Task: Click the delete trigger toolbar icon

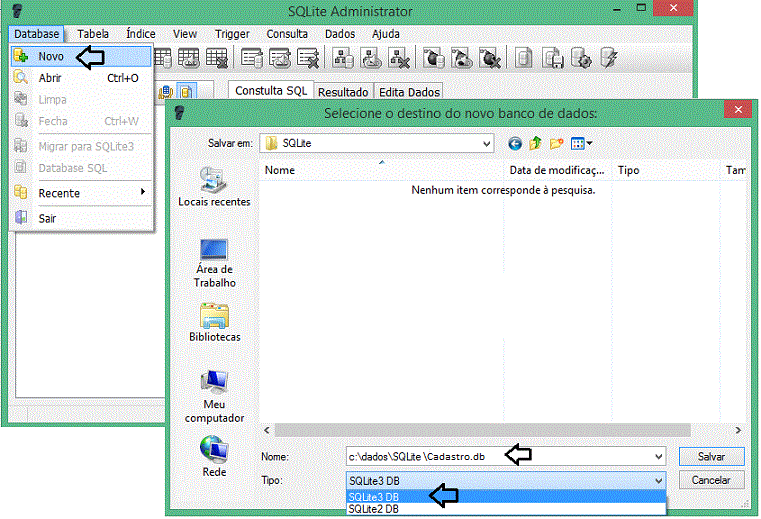Action: 490,58
